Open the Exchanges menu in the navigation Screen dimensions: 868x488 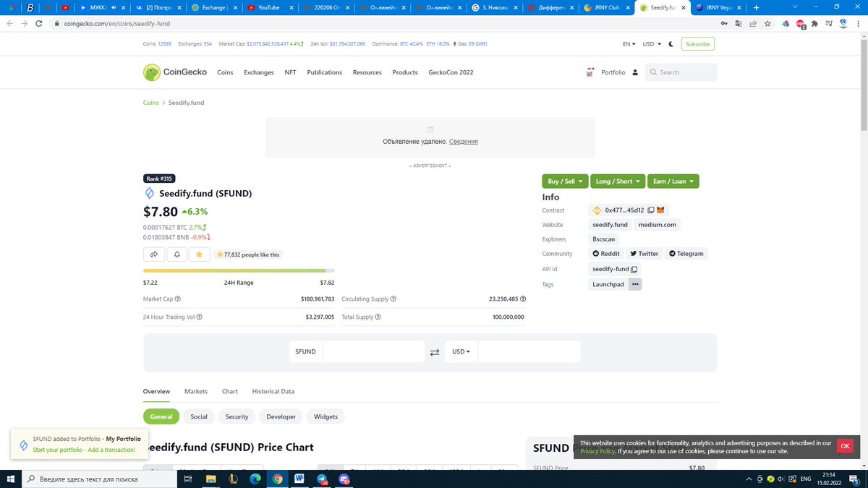tap(259, 72)
